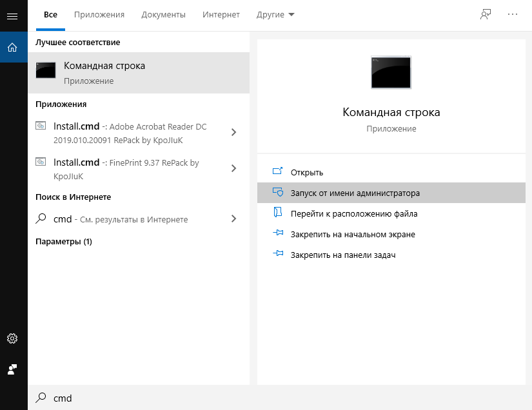Switch to the Интернет tab

coord(221,15)
